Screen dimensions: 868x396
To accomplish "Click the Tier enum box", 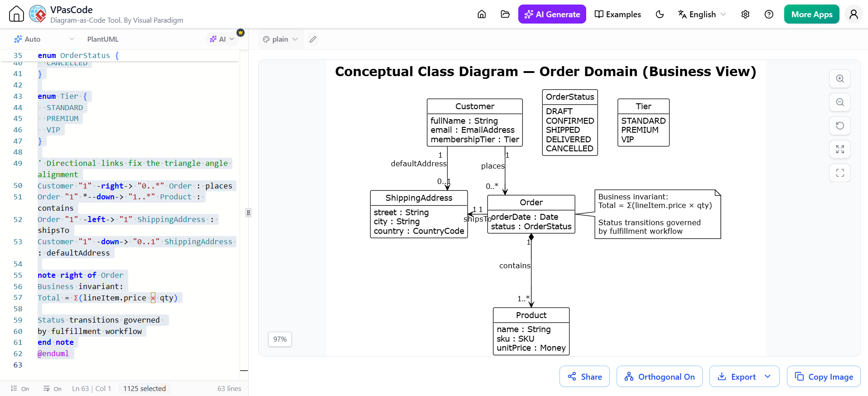I will [x=643, y=122].
